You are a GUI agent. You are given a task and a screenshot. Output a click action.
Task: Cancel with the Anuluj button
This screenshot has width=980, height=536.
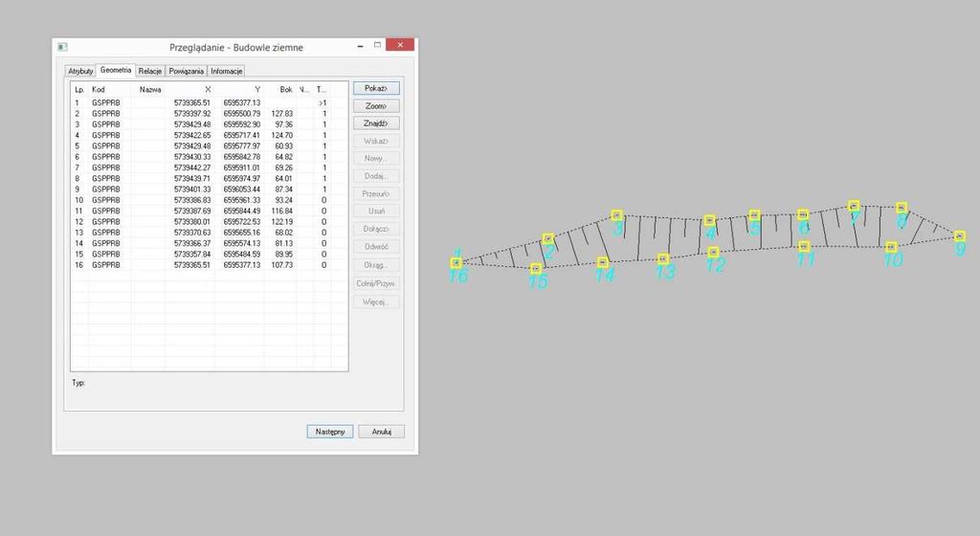click(x=381, y=432)
